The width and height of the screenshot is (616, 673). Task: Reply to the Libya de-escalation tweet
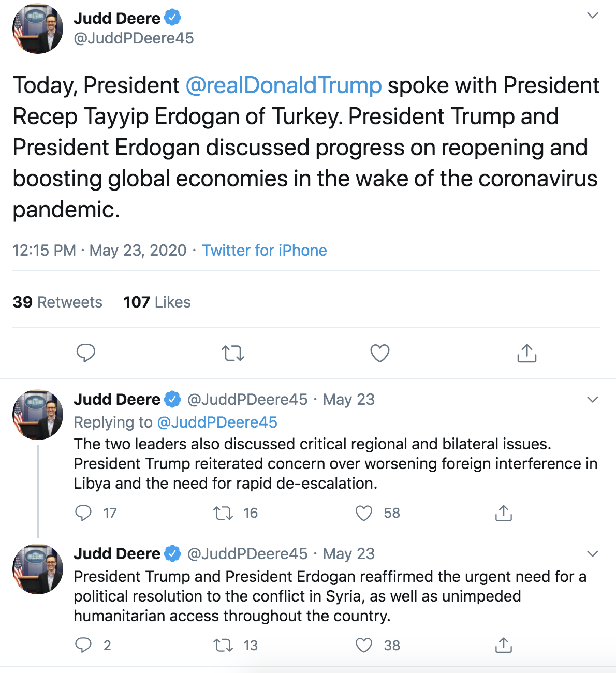point(83,513)
